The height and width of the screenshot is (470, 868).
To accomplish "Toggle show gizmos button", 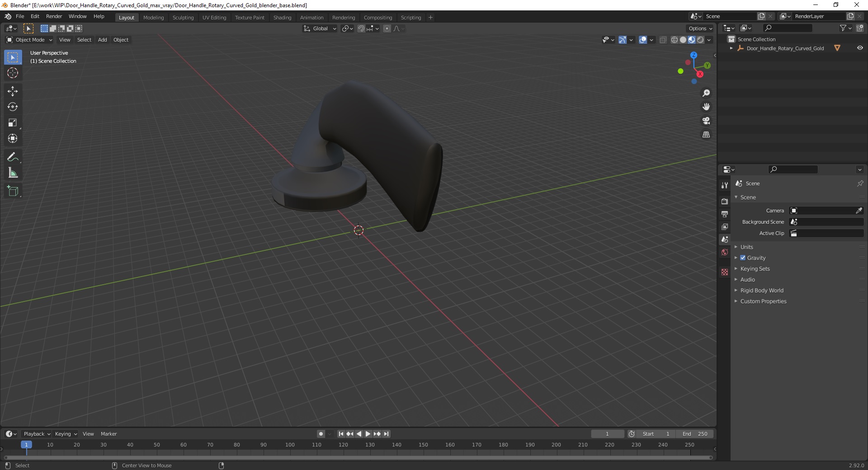I will click(x=623, y=40).
